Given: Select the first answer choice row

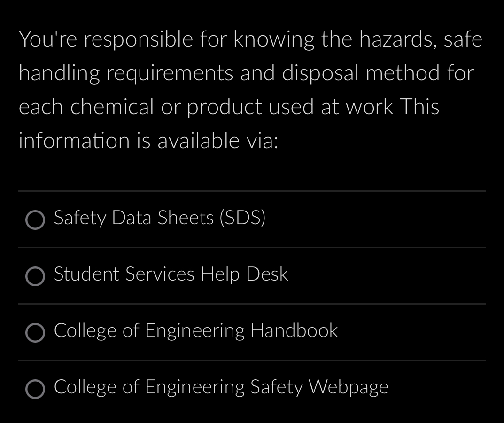Looking at the screenshot, I should pos(252,219).
